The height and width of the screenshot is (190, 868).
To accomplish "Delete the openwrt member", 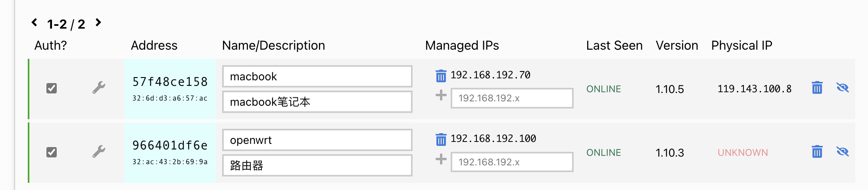I will coord(817,151).
